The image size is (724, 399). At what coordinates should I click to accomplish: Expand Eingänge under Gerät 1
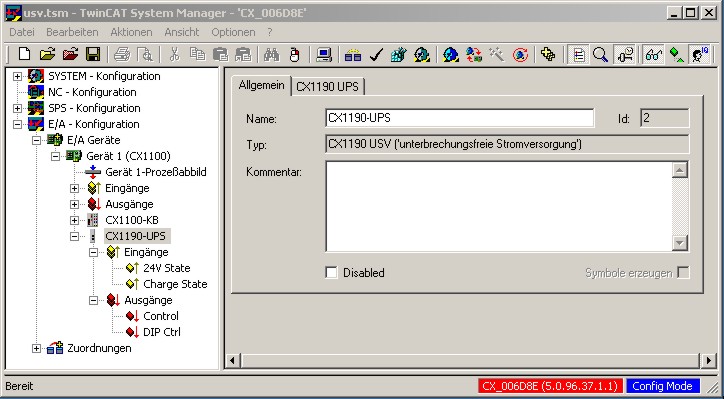pos(74,188)
